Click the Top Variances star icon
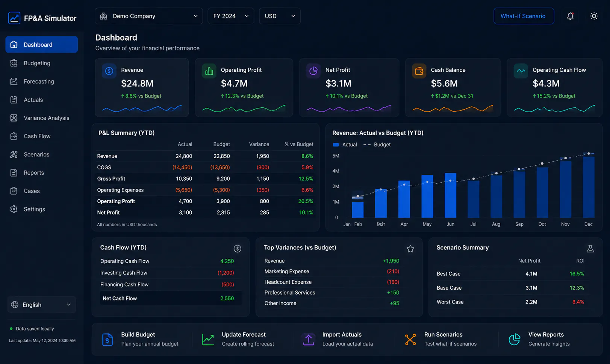 click(x=410, y=249)
